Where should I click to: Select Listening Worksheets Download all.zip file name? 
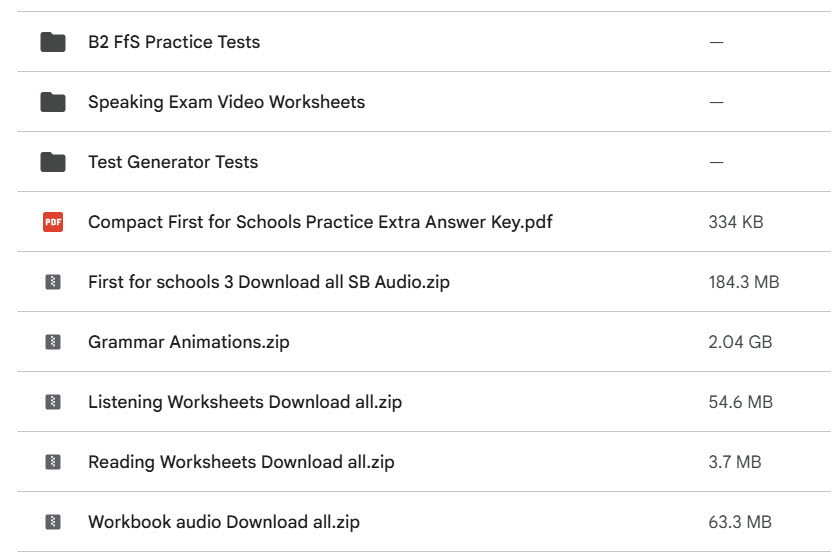tap(245, 402)
